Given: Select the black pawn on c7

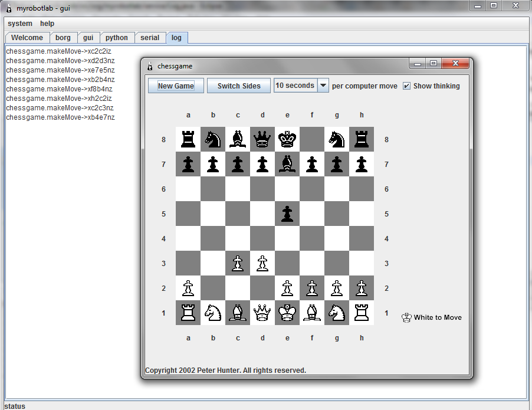Looking at the screenshot, I should (238, 164).
